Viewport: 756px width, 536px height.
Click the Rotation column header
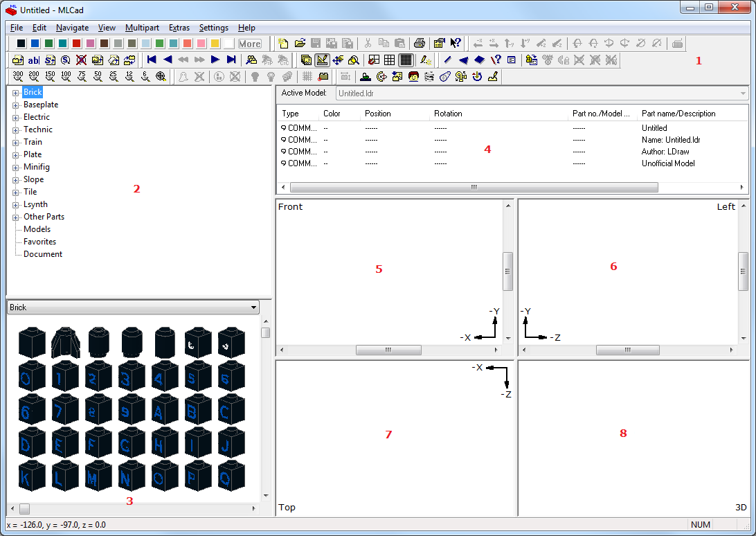[500, 114]
